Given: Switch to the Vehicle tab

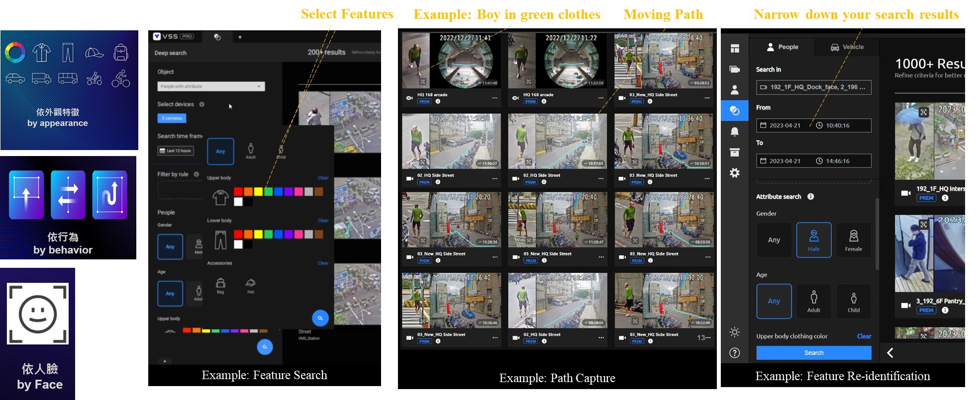Looking at the screenshot, I should [x=847, y=47].
